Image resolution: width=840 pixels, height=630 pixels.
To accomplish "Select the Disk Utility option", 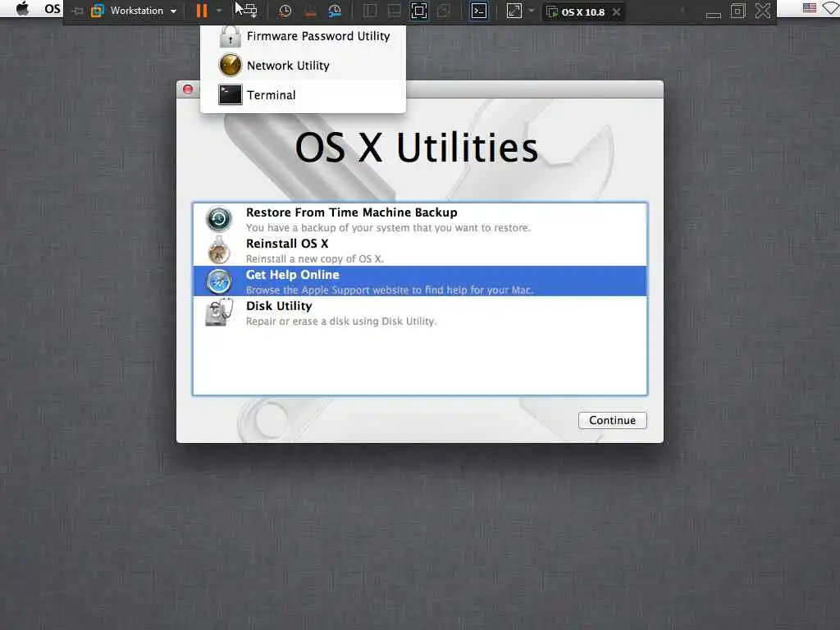I will [420, 313].
